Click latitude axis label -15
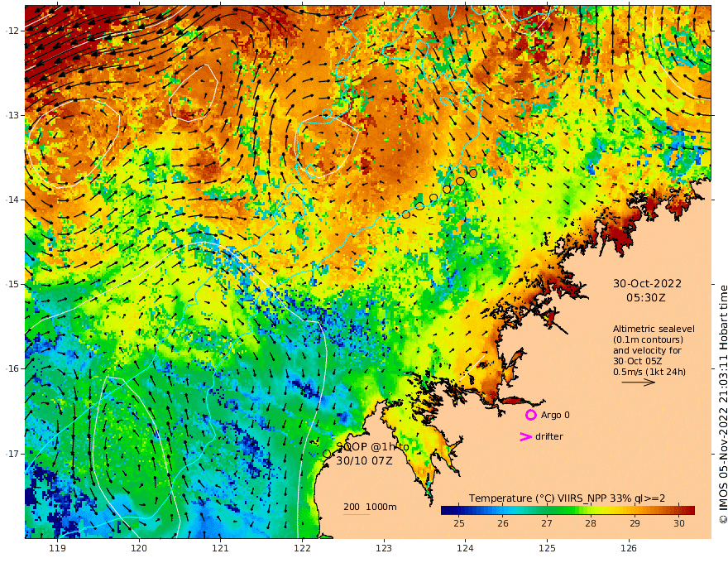This screenshot has width=728, height=563. [12, 284]
